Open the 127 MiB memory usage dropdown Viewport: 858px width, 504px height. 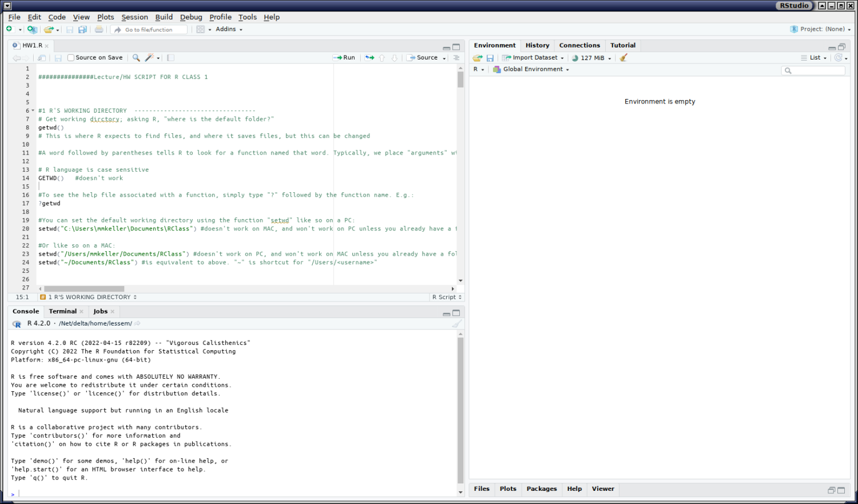592,58
